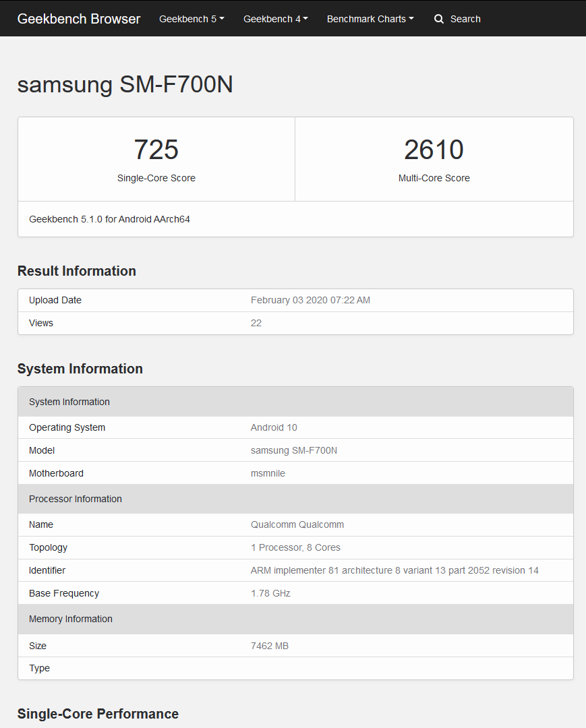586x728 pixels.
Task: Open the Benchmark Charts dropdown
Action: tap(370, 19)
